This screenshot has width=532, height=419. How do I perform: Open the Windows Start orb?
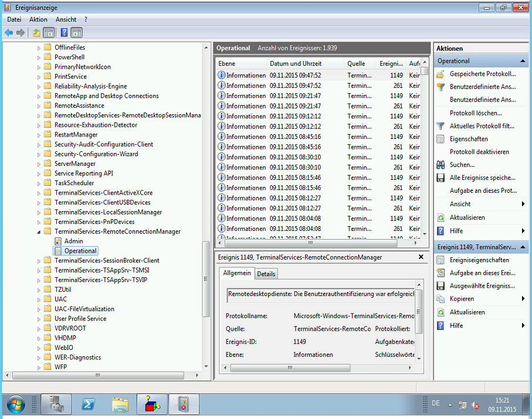point(16,404)
